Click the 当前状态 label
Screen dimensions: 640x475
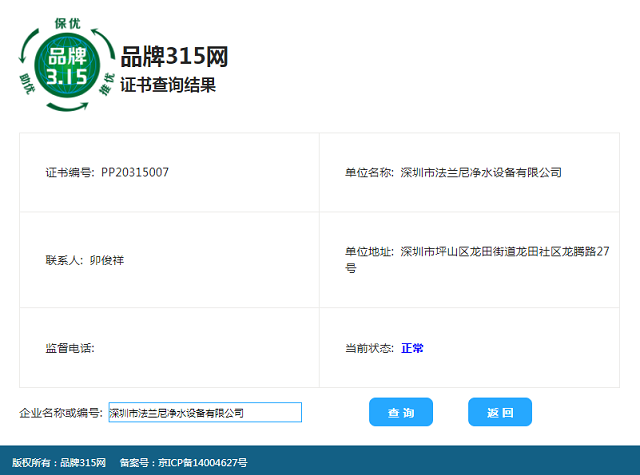click(x=369, y=348)
